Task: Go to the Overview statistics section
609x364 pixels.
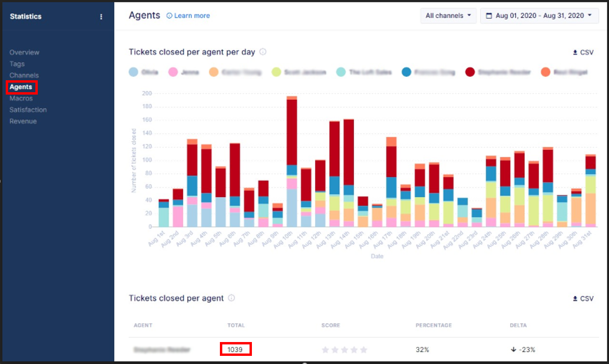Action: pyautogui.click(x=24, y=53)
